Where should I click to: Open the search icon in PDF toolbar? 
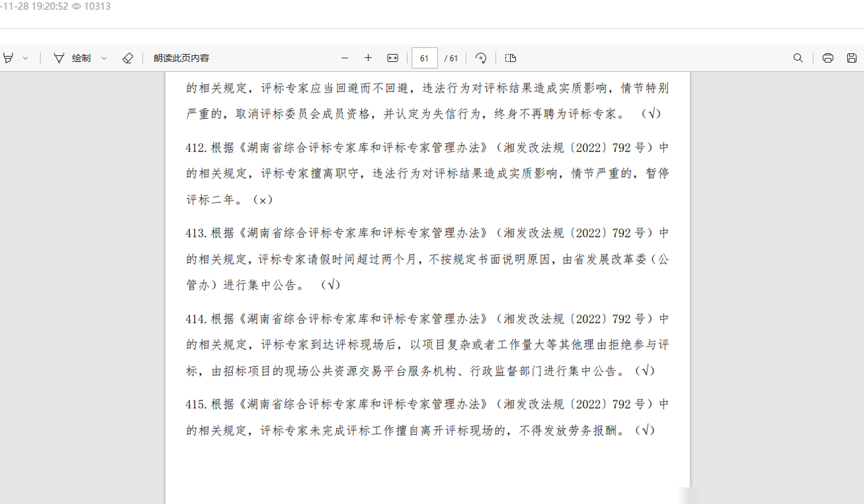click(x=798, y=58)
